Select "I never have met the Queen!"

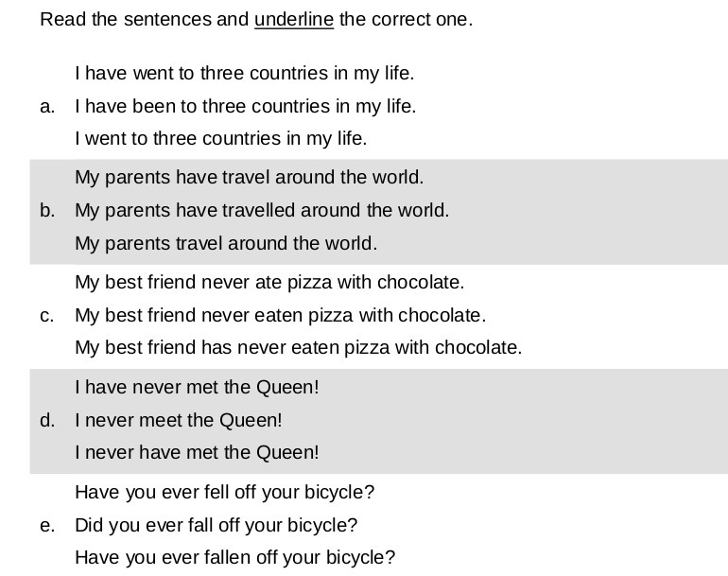(197, 452)
